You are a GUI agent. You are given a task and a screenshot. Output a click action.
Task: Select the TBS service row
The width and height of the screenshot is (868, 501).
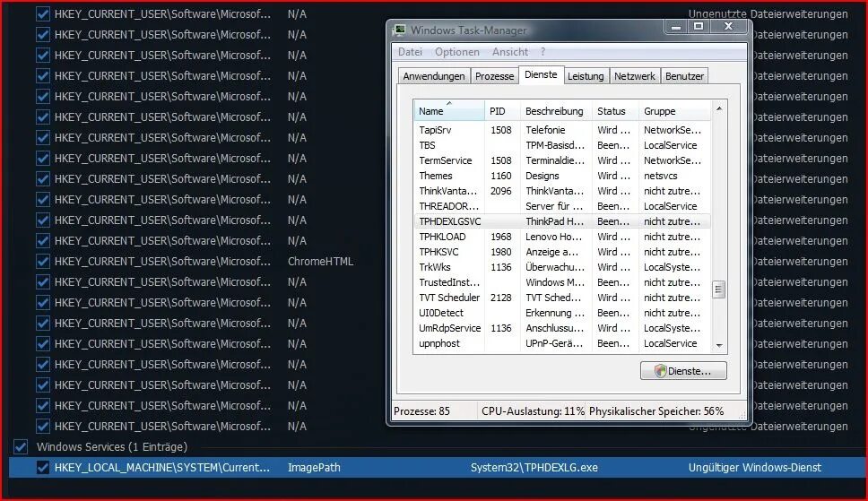pos(562,145)
